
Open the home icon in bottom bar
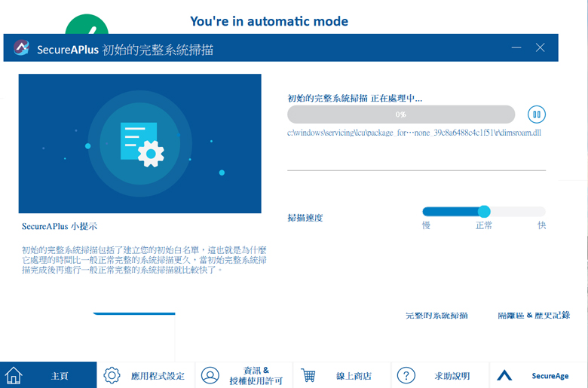coord(14,375)
